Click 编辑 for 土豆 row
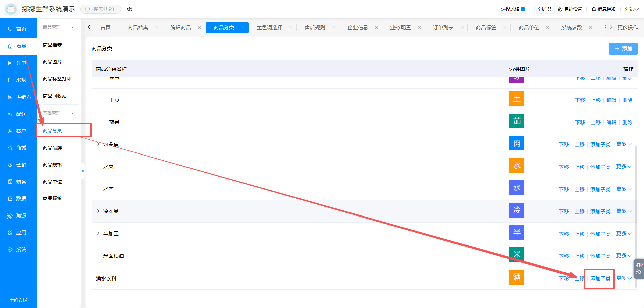The image size is (644, 308). click(611, 100)
